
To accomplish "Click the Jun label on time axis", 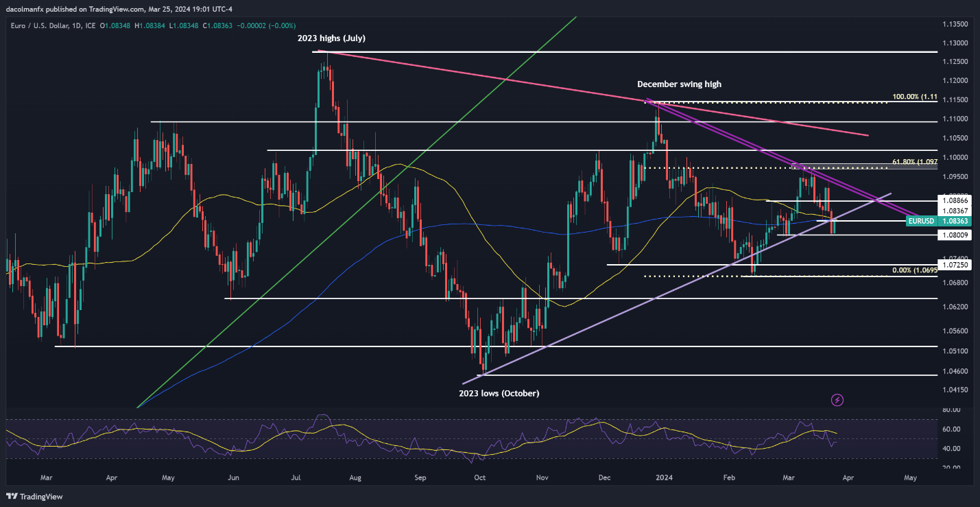I will coord(232,477).
